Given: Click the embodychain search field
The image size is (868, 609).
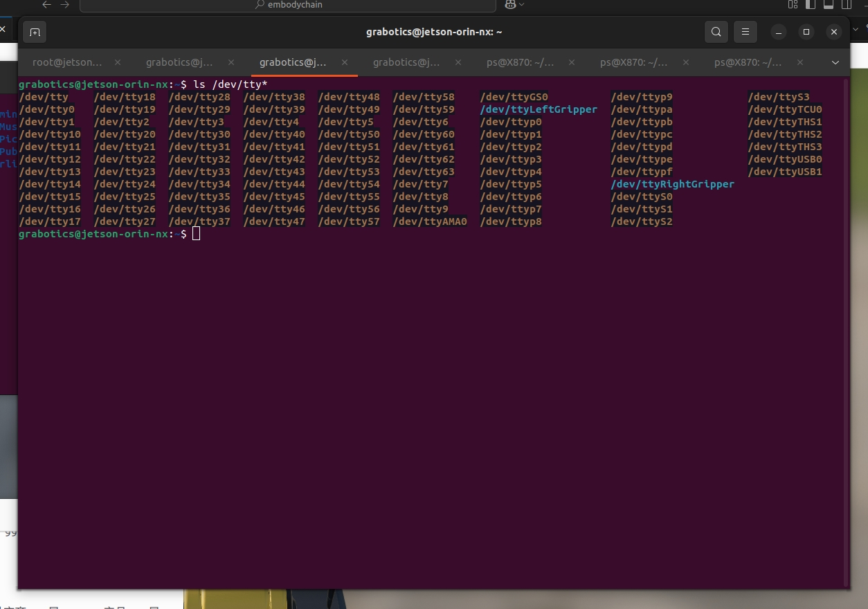Looking at the screenshot, I should pos(288,5).
